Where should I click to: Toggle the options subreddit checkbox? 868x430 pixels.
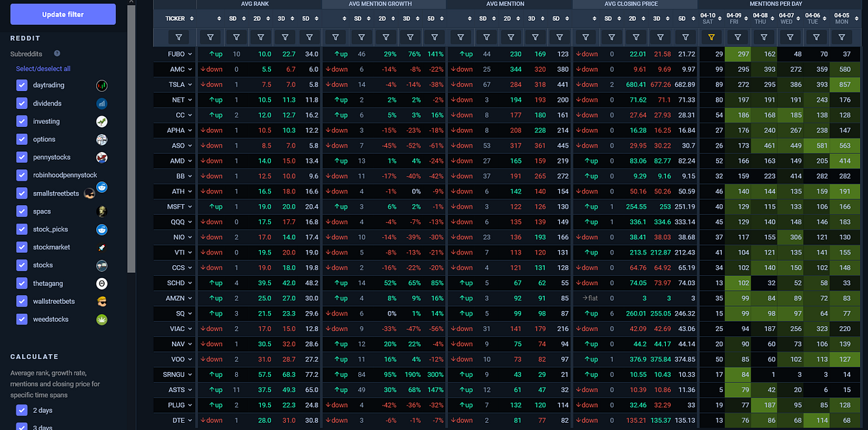tap(22, 139)
